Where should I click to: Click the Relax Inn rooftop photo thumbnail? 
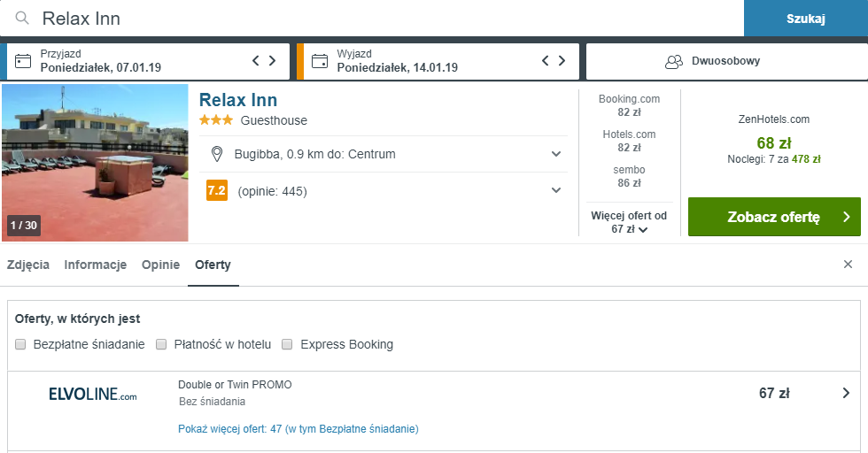[96, 163]
